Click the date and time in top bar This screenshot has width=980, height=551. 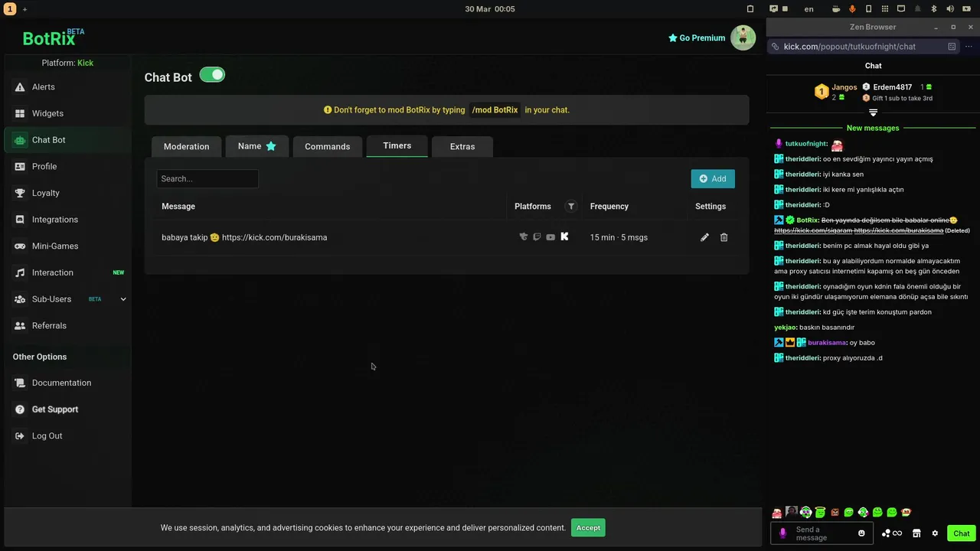(490, 9)
